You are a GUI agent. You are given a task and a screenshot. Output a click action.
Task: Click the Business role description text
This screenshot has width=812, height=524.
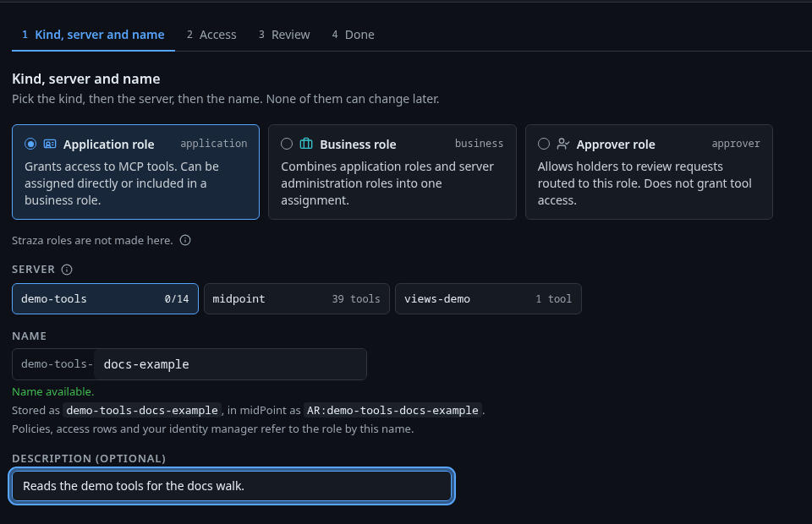387,183
